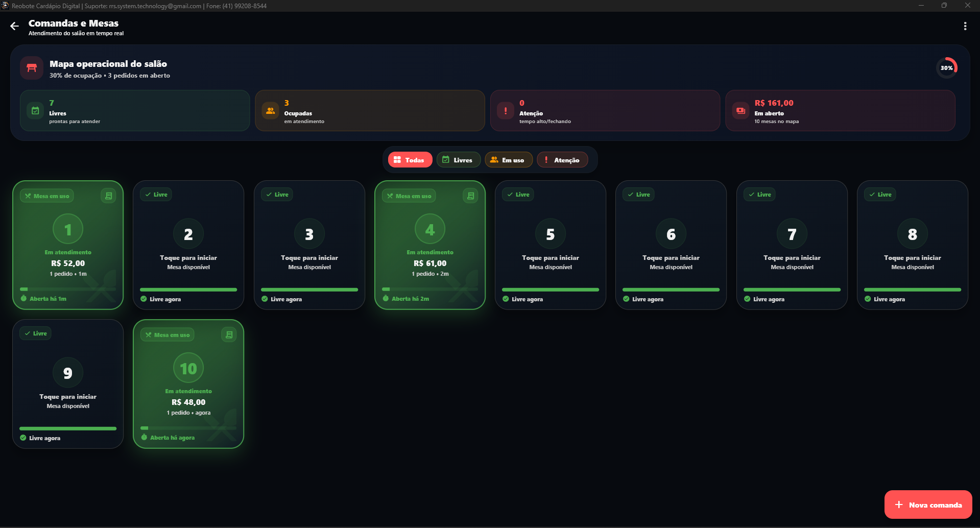Click the Ocupadas people icon in summary
980x528 pixels.
270,110
